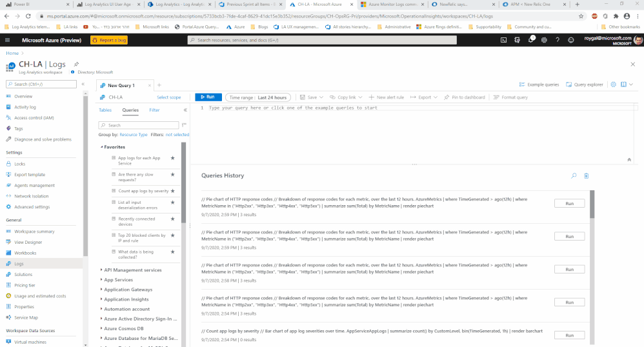Run the current query
644x347 pixels.
point(208,97)
